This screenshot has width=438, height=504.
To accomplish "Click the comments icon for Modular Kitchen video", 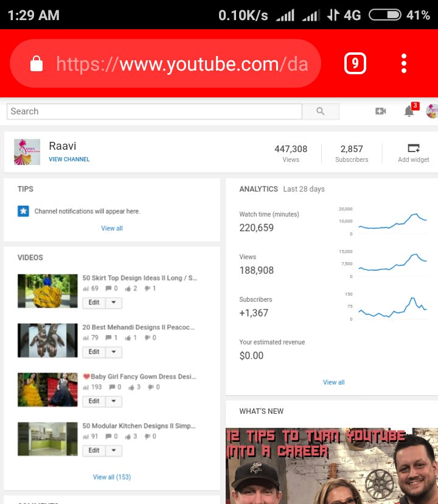I will tap(109, 436).
